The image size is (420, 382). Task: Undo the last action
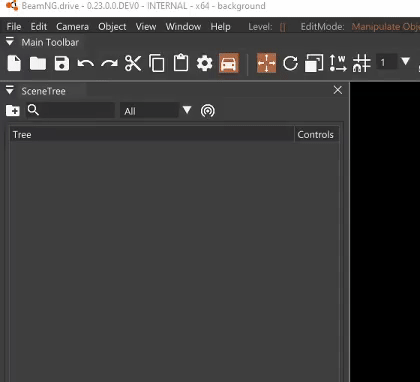point(85,63)
